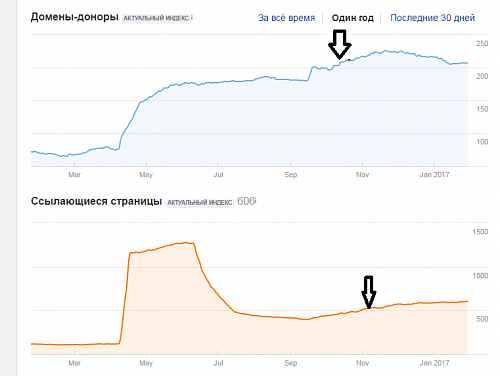This screenshot has width=500, height=376.
Task: Click АКТУАЛЬНЫЙ ИНДЕКС badge beside Домены-доноры
Action: coord(156,18)
